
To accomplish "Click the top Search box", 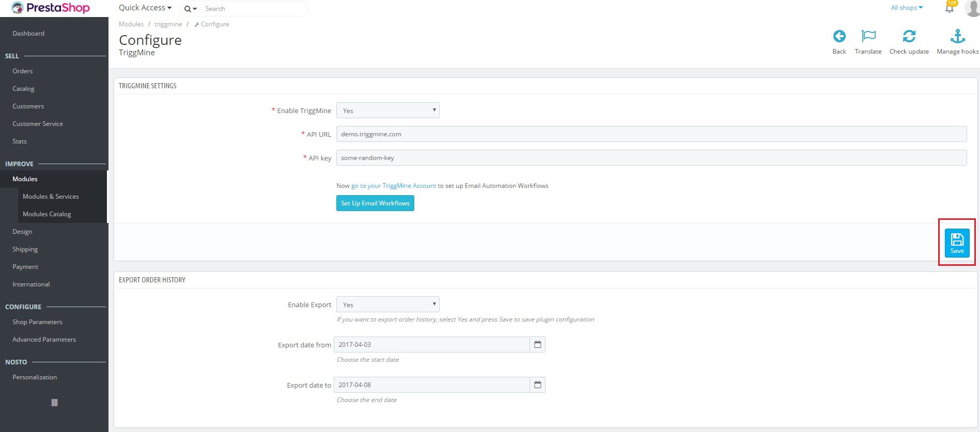I will point(253,9).
